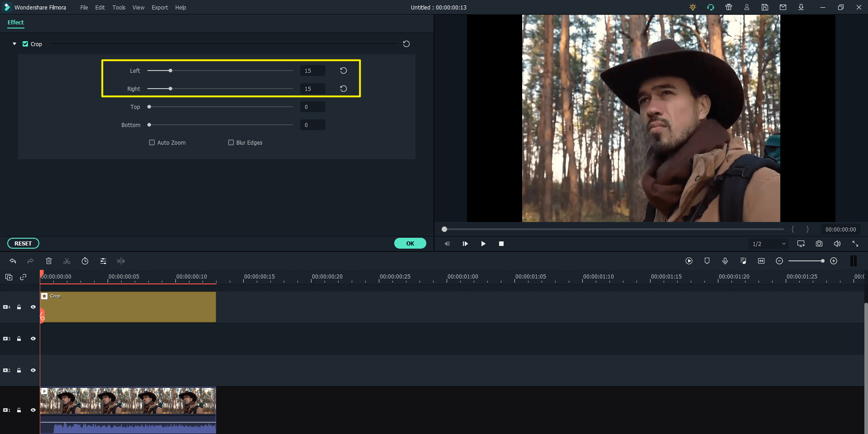The width and height of the screenshot is (868, 434).
Task: Click the render preview icon
Action: click(689, 261)
